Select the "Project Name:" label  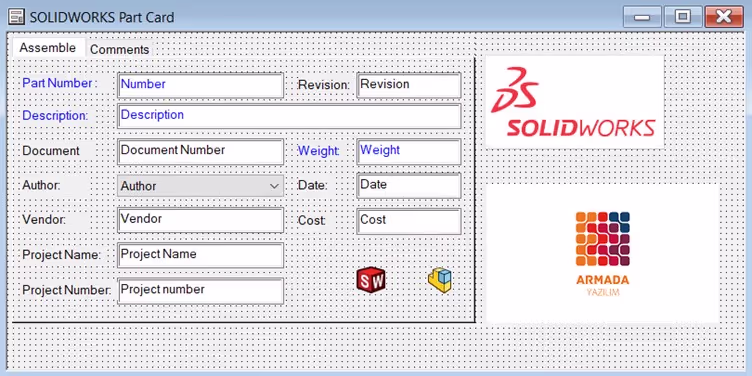coord(61,255)
